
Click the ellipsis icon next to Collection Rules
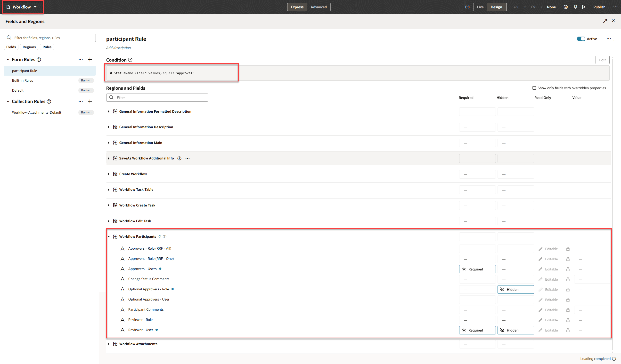[81, 101]
